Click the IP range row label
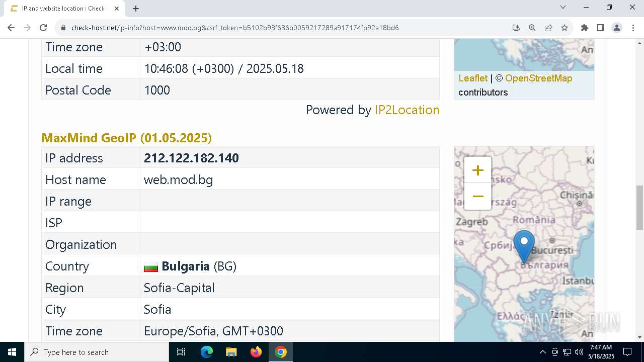The width and height of the screenshot is (644, 362). 68,201
